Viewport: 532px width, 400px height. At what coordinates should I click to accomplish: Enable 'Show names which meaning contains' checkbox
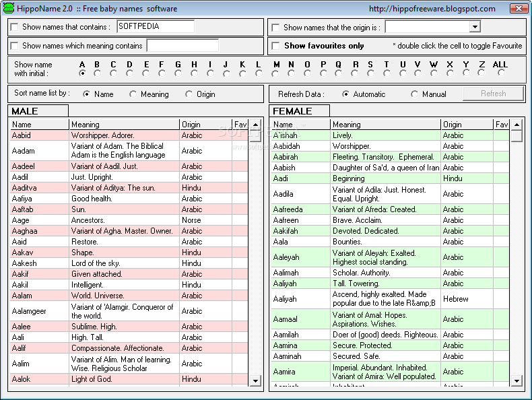(x=15, y=46)
